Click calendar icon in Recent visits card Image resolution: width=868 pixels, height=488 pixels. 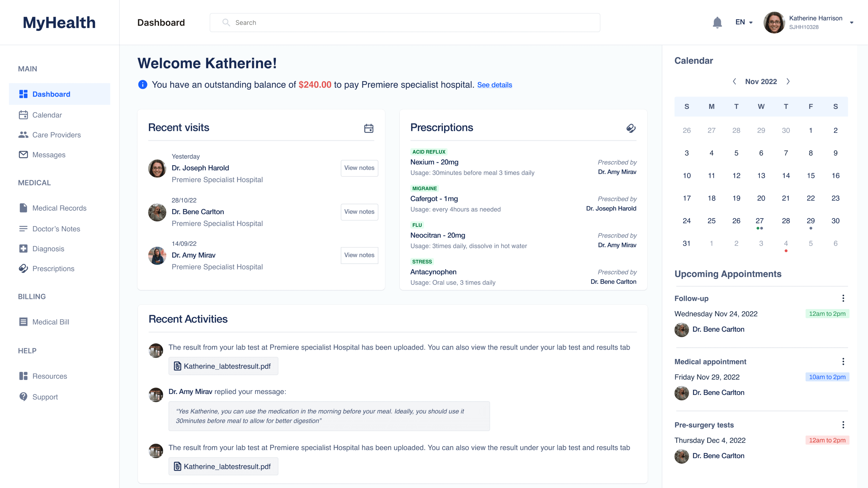(x=369, y=128)
